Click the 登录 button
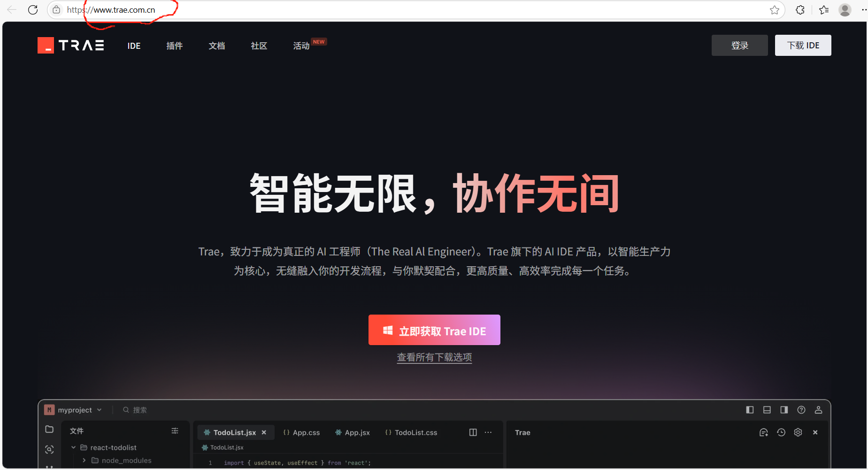 click(x=740, y=46)
